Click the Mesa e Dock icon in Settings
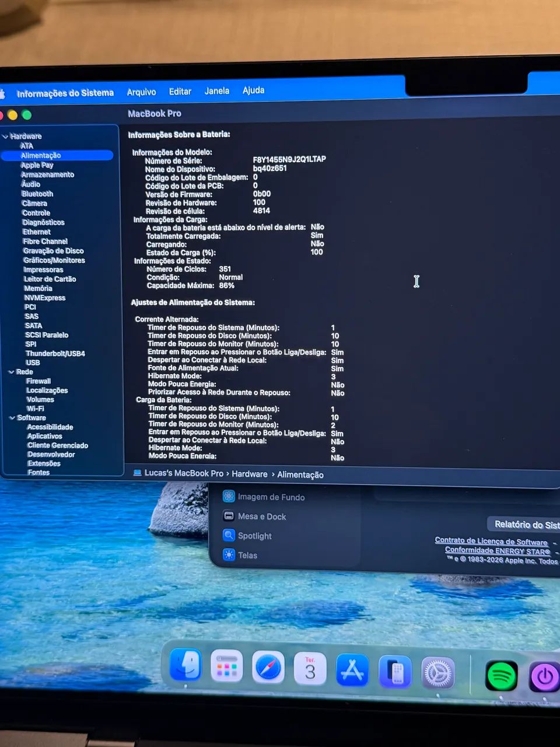The image size is (560, 747). point(229,516)
